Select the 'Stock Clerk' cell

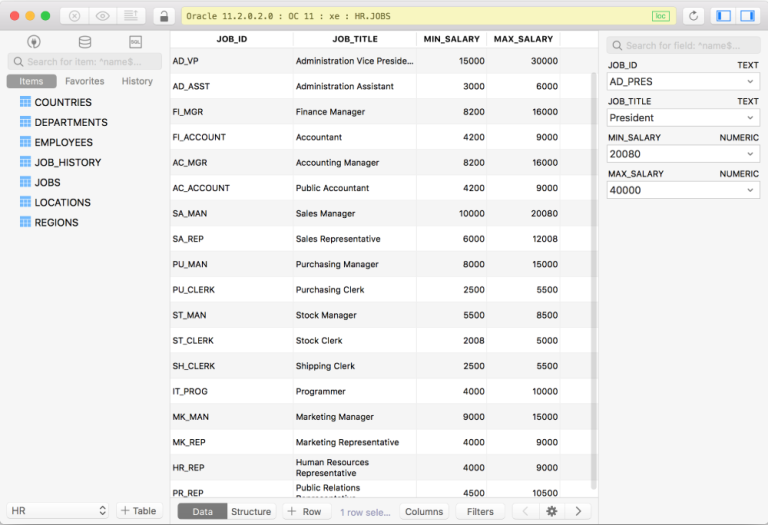pyautogui.click(x=355, y=340)
